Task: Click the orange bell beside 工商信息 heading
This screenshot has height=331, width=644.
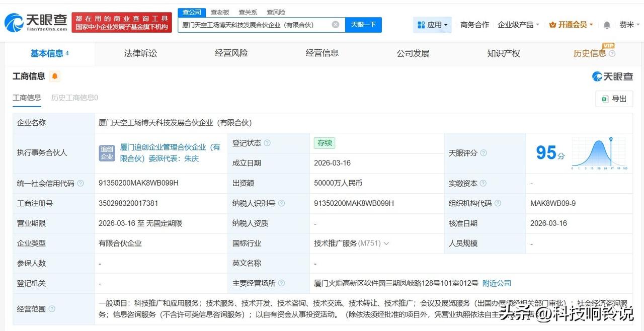Action: [x=55, y=76]
